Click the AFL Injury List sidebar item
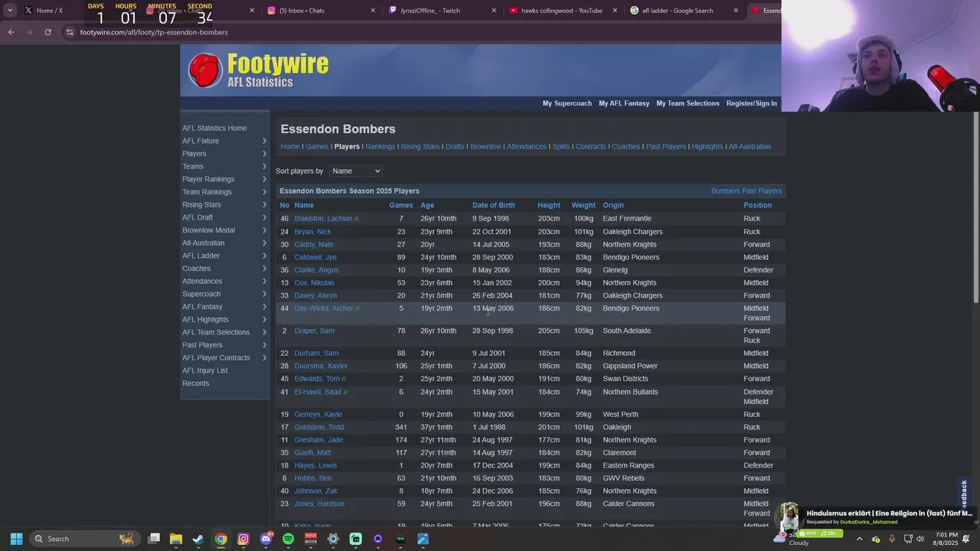Viewport: 980px width, 551px height. click(204, 370)
